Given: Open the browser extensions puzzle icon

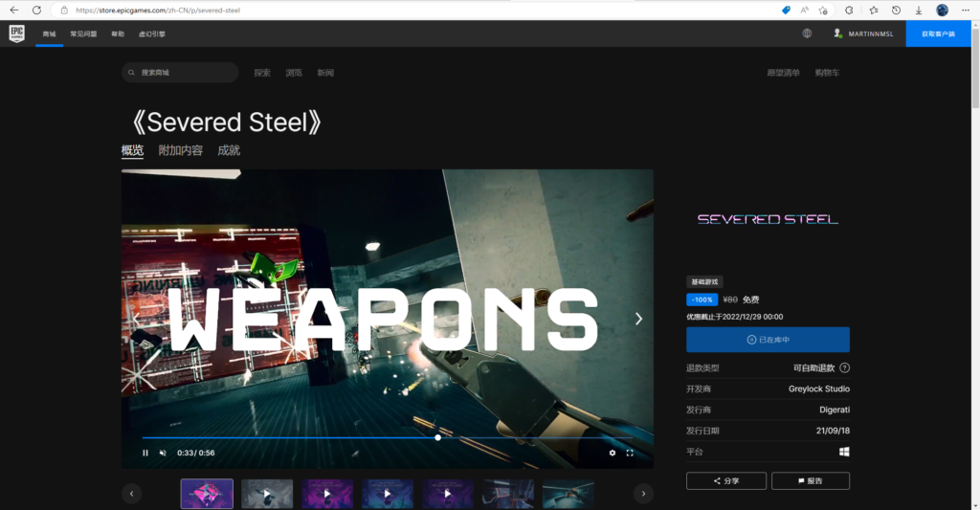Looking at the screenshot, I should (849, 10).
